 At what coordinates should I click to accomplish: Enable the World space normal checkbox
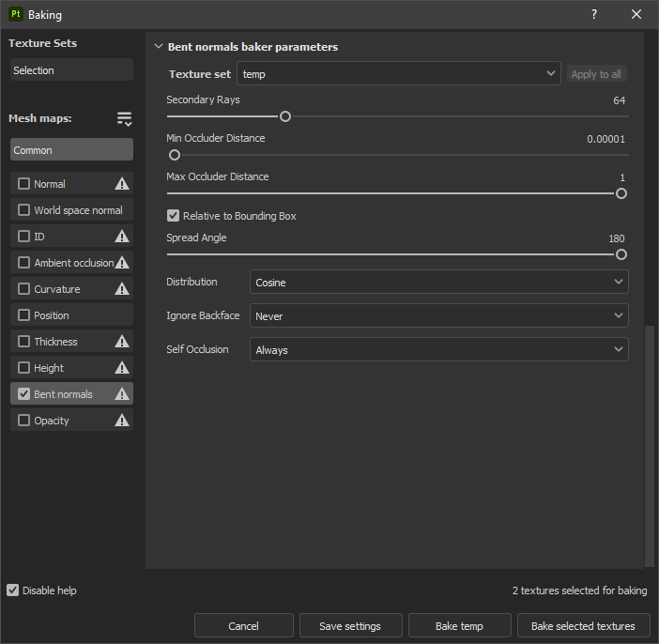[x=24, y=209]
